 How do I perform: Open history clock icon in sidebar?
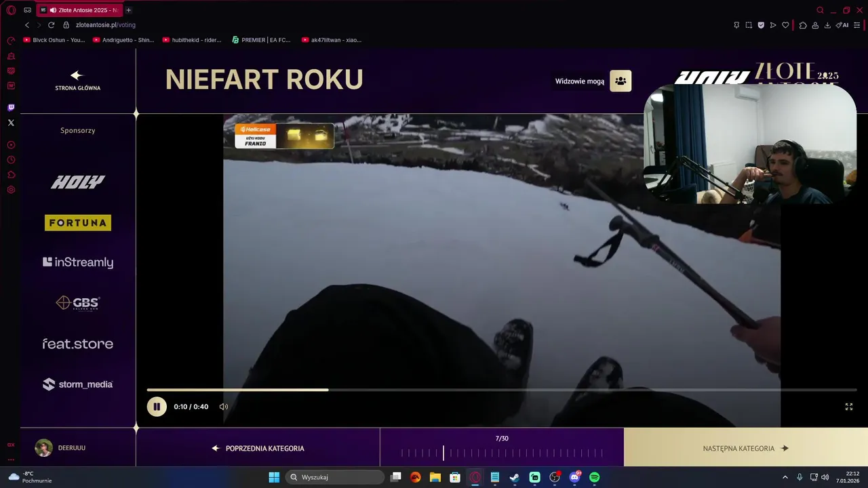click(x=11, y=160)
